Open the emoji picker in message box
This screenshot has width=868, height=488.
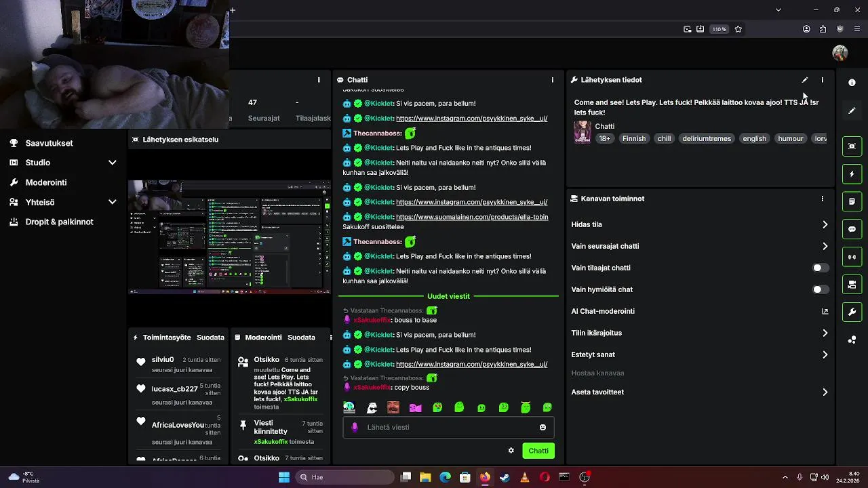[x=542, y=427]
